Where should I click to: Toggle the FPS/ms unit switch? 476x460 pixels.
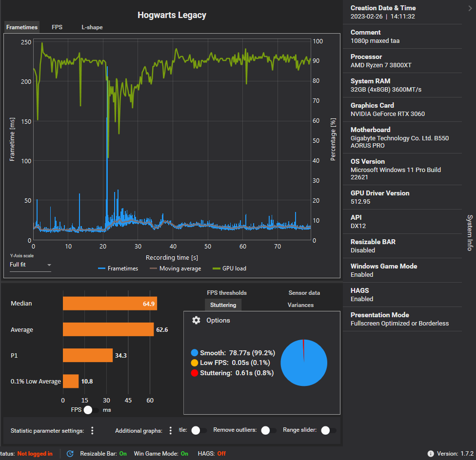91,410
